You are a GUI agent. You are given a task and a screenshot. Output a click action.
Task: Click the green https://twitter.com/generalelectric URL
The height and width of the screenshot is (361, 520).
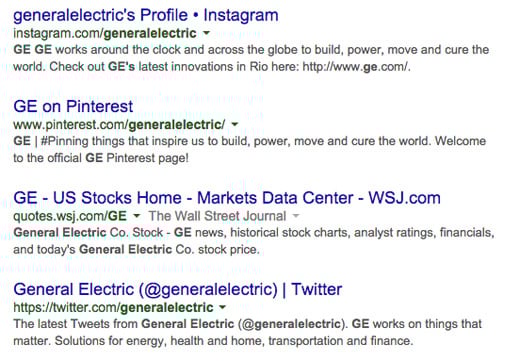(x=113, y=307)
